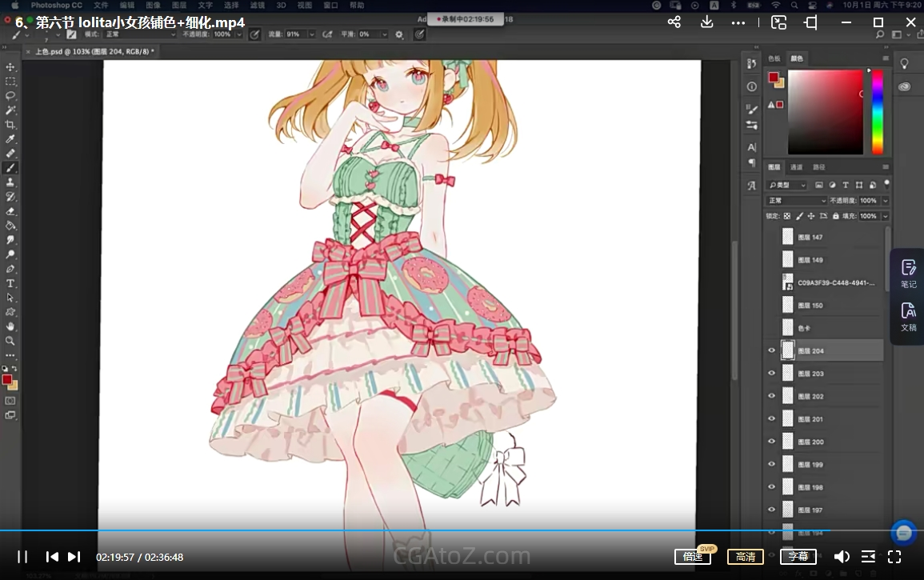
Task: Toggle visibility of layer 图层 201
Action: (x=772, y=419)
